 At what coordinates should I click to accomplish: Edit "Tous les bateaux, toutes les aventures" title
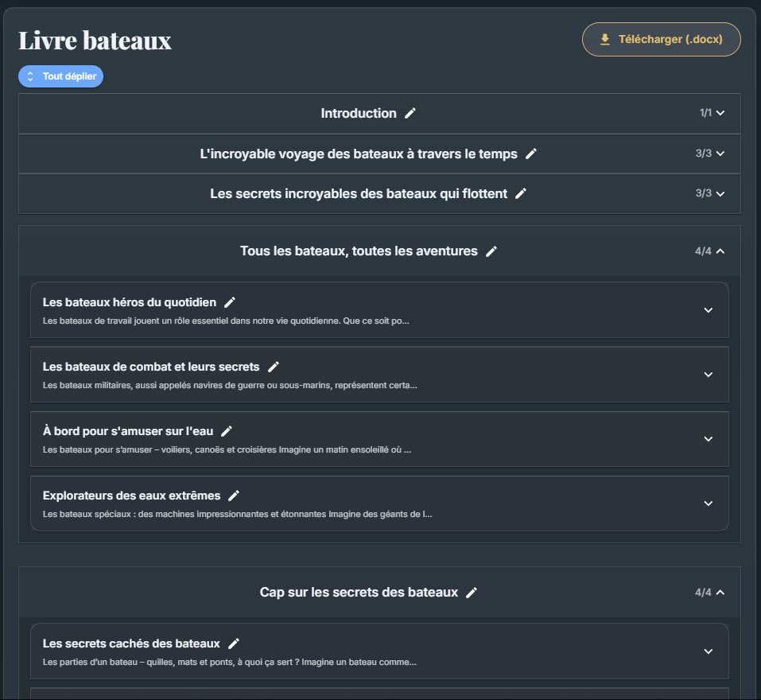tap(491, 251)
